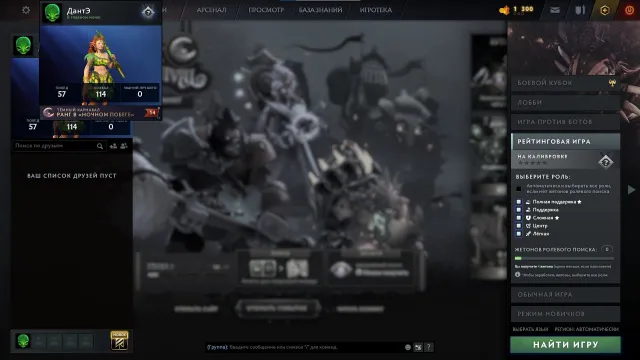Expand Обычная игра section

point(565,294)
